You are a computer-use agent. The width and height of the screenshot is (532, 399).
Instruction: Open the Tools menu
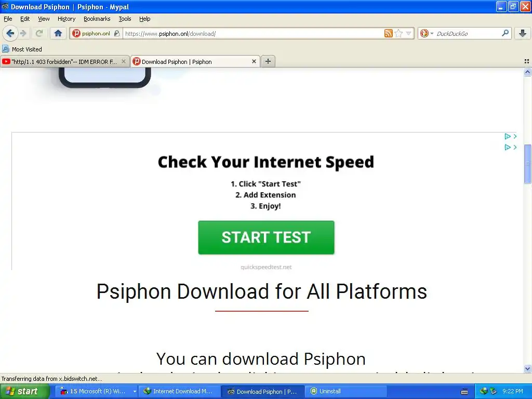point(125,19)
